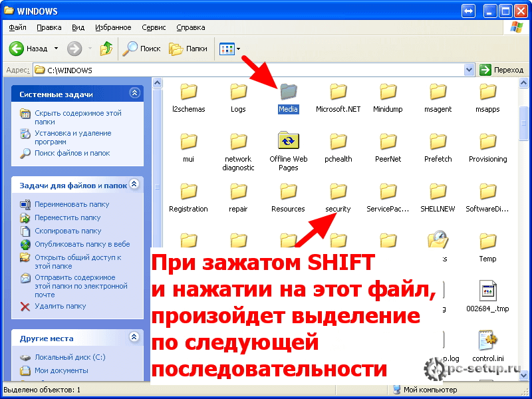This screenshot has height=399, width=532.
Task: Select the SoftwareDi... folder
Action: pos(487,198)
